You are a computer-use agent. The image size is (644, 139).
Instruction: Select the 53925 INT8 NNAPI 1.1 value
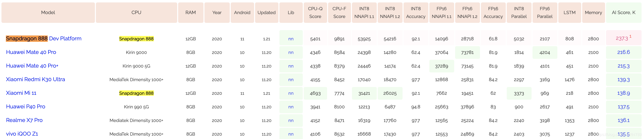[x=364, y=39]
